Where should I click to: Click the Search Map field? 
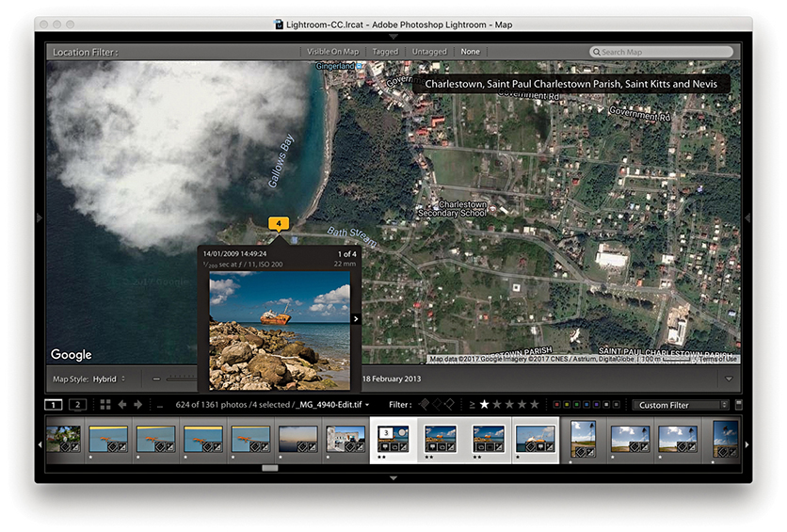click(664, 52)
